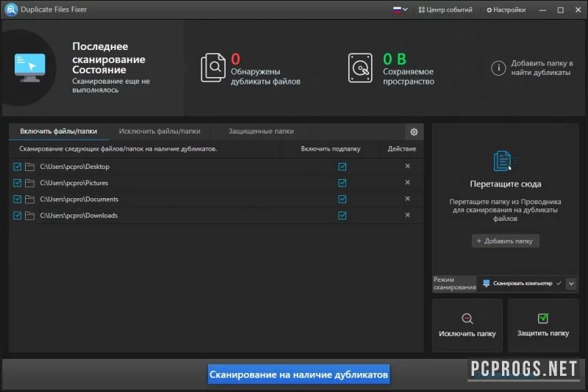The height and width of the screenshot is (392, 588).
Task: Click the Включить подпапку column header
Action: point(330,149)
